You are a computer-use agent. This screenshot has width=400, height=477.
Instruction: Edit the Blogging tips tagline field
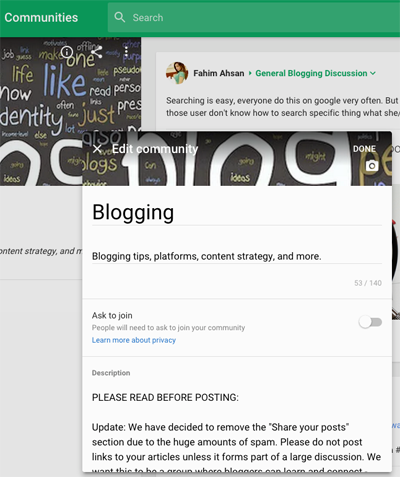click(x=237, y=256)
